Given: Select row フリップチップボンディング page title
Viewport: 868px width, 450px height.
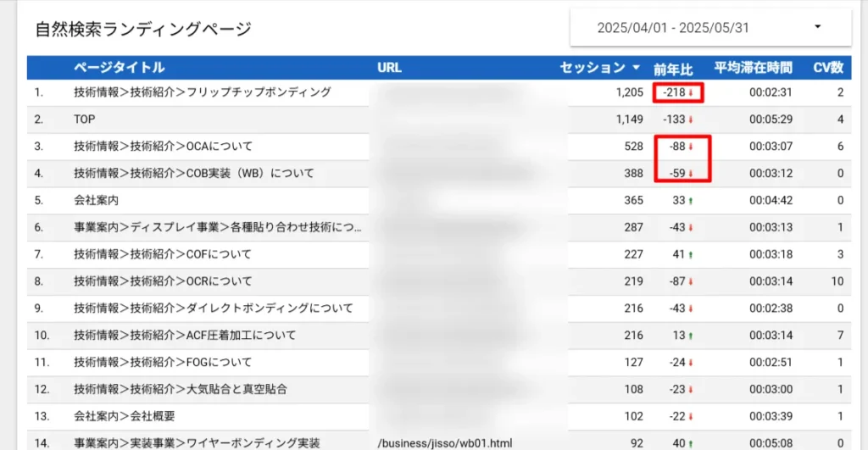Looking at the screenshot, I should coord(203,92).
